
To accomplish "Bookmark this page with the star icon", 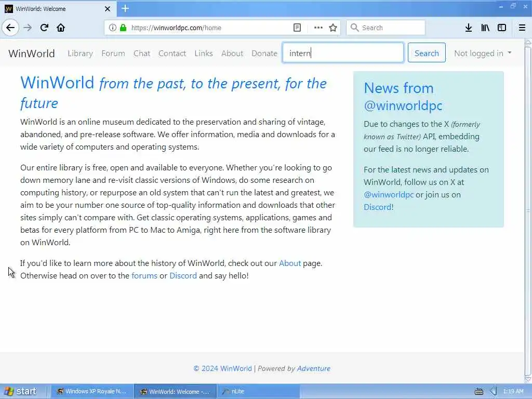I will coord(333,28).
